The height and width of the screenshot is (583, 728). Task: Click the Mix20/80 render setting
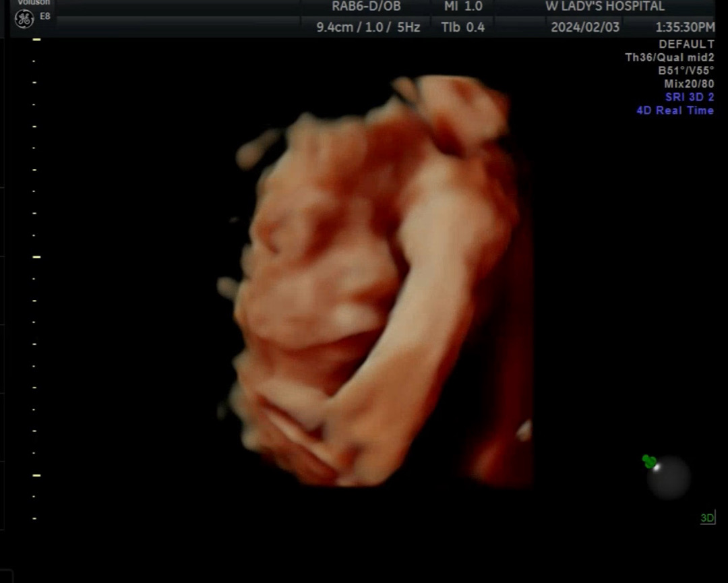coord(688,84)
